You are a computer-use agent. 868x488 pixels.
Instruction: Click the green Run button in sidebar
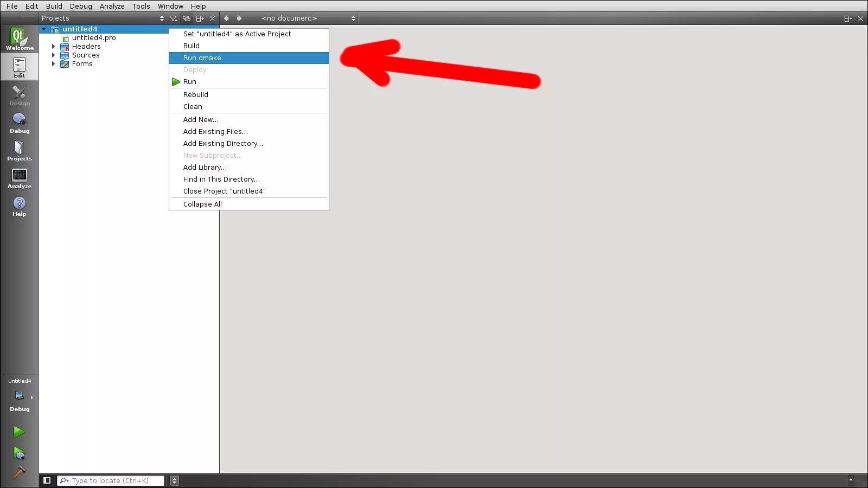(x=19, y=432)
